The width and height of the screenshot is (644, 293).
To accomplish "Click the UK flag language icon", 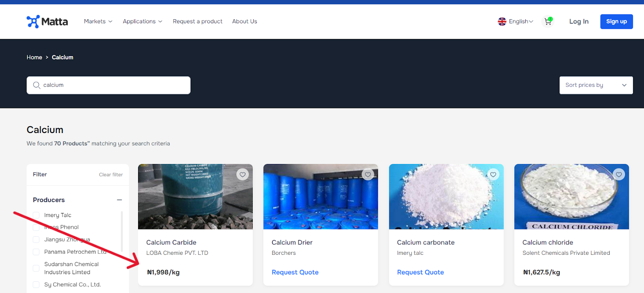I will (502, 21).
